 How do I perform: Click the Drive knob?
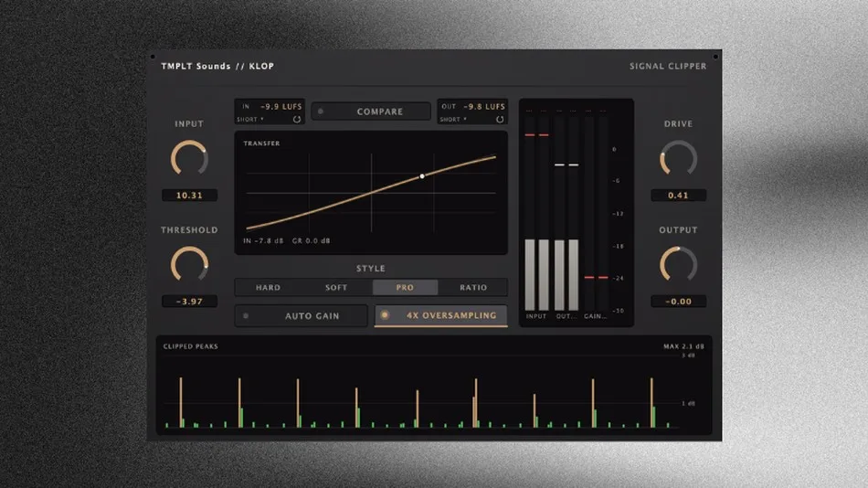[678, 158]
